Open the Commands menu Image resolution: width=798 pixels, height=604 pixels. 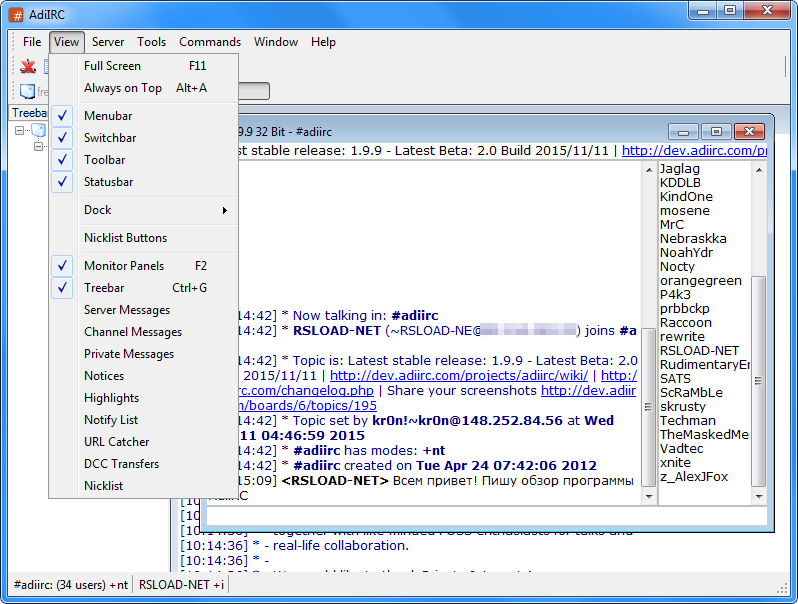(210, 42)
